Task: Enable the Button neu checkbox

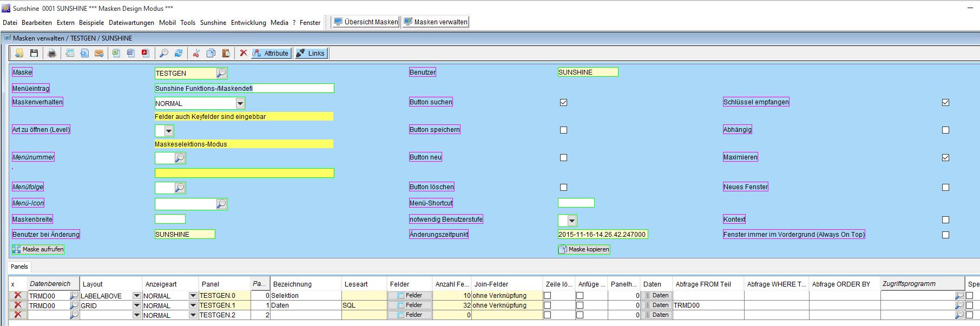Action: pyautogui.click(x=563, y=157)
